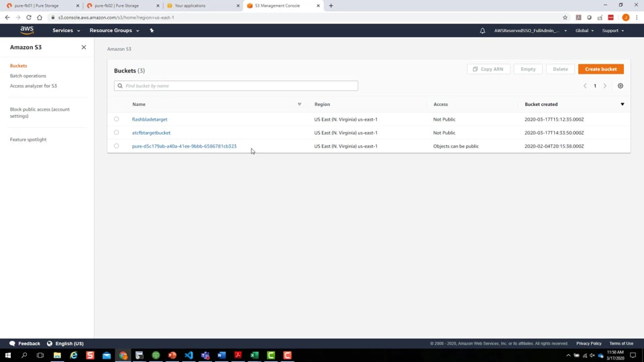Close the Amazon S3 sidebar panel
Image resolution: width=644 pixels, height=362 pixels.
pos(84,47)
